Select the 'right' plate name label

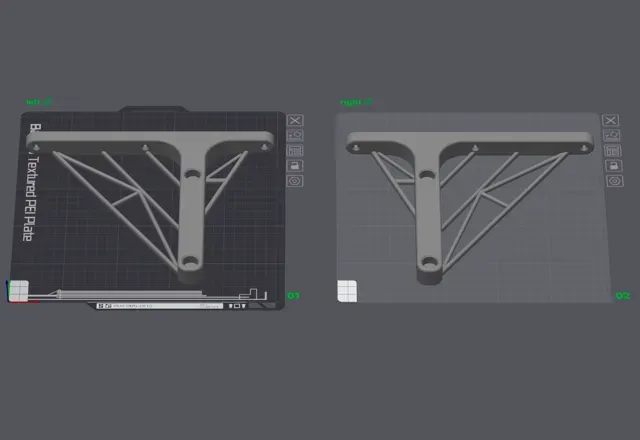click(x=351, y=102)
